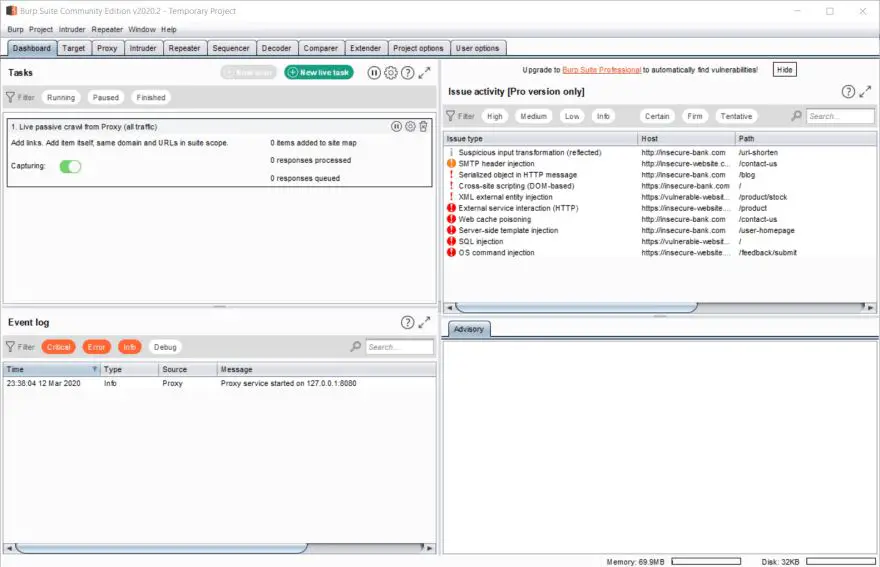Pause the live passive crawl task
Image resolution: width=880 pixels, height=567 pixels.
click(396, 127)
